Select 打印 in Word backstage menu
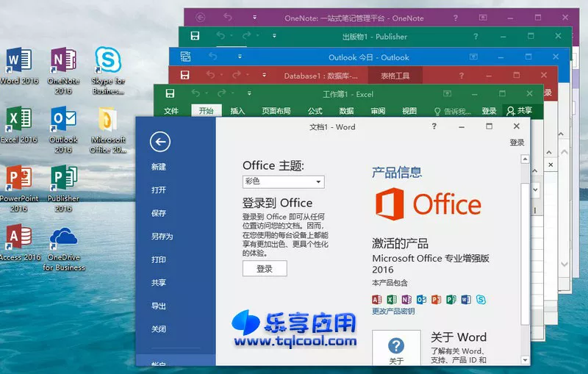Viewport: 588px width, 374px height. (x=159, y=259)
